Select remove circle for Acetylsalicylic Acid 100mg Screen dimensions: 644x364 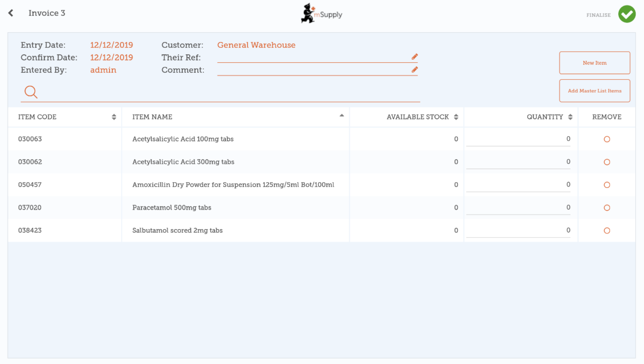[x=607, y=139]
